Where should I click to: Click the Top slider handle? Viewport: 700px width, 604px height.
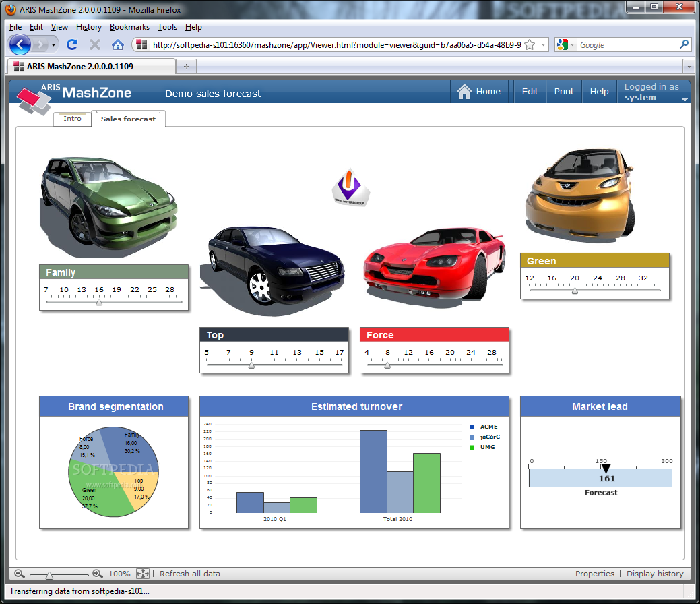pos(252,365)
